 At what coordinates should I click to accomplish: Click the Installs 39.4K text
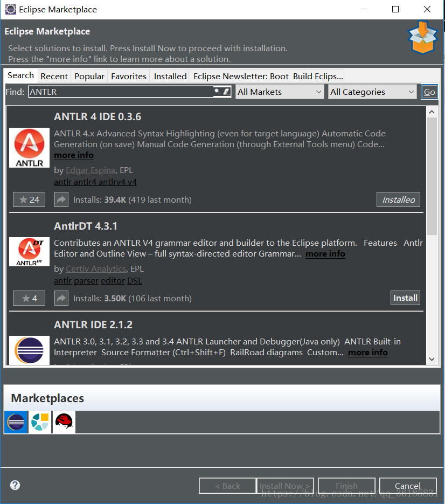(133, 199)
